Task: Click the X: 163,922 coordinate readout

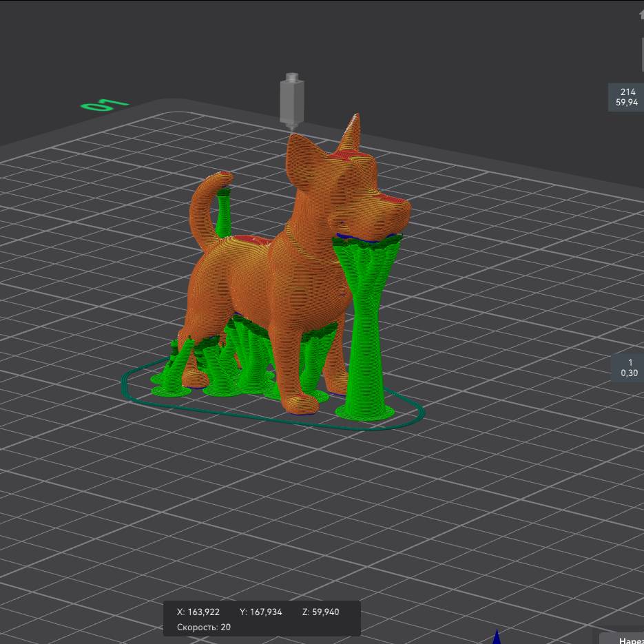Action: coord(198,612)
